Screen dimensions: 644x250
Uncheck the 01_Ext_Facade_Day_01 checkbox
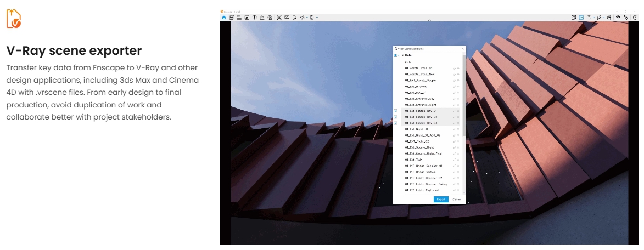coord(395,111)
